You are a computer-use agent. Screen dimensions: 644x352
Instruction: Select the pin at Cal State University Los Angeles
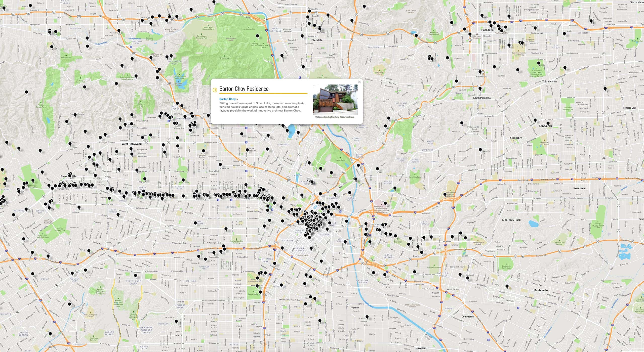pos(445,194)
